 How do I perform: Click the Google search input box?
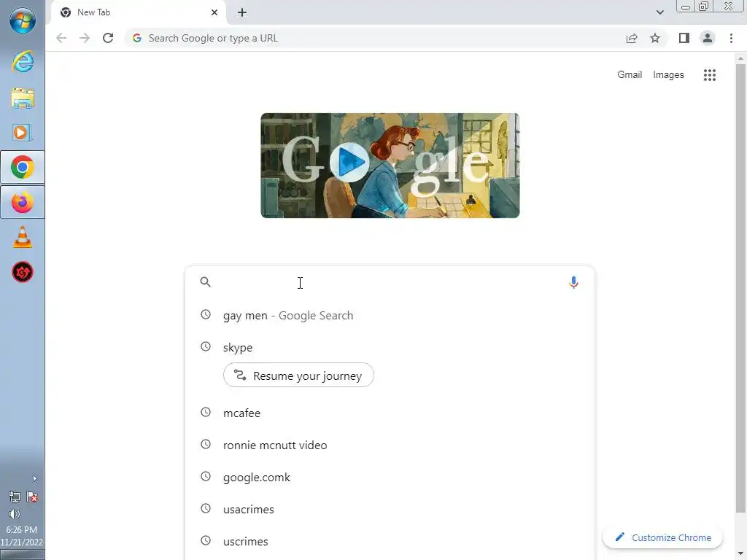[x=390, y=282]
